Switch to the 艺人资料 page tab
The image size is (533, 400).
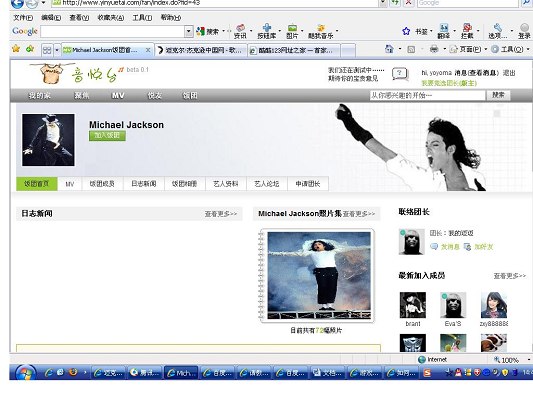pos(226,184)
